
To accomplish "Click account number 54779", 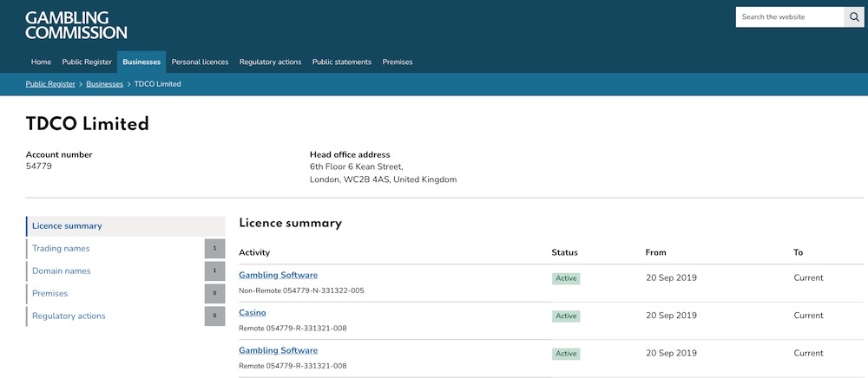I will tap(39, 166).
